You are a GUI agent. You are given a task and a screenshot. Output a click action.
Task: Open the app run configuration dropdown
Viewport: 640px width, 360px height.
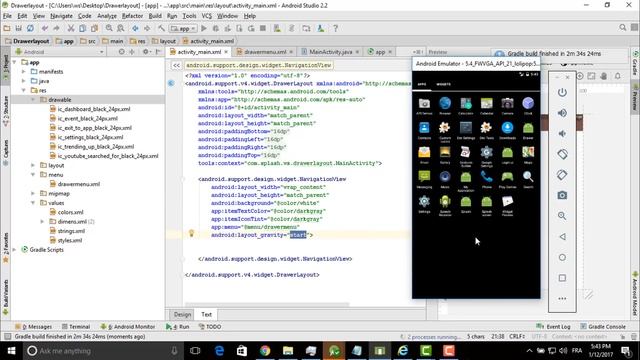tap(183, 29)
